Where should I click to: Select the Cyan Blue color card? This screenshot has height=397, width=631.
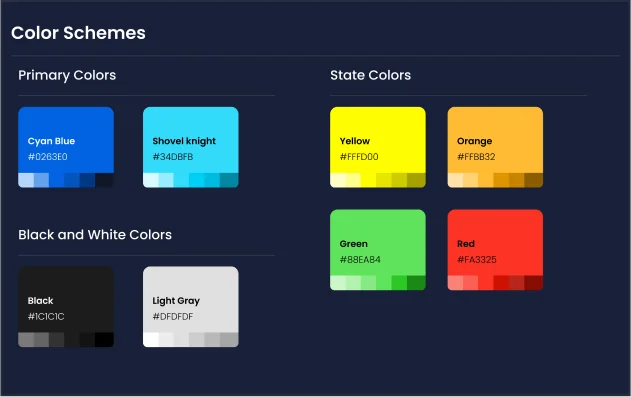pos(66,147)
